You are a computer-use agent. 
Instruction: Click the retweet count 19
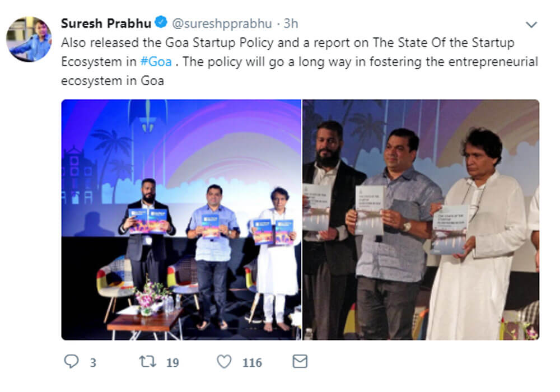coord(172,363)
